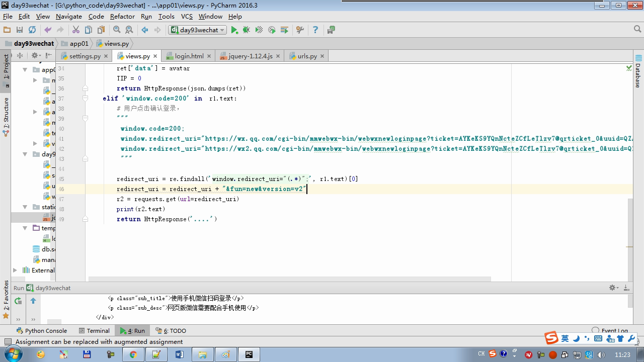Rerun the app in the Run panel
Viewport: 644px width, 362px height.
click(x=18, y=301)
